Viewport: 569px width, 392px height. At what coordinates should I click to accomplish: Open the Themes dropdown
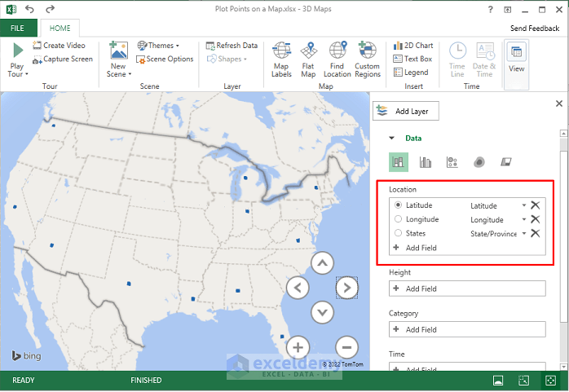tap(158, 46)
